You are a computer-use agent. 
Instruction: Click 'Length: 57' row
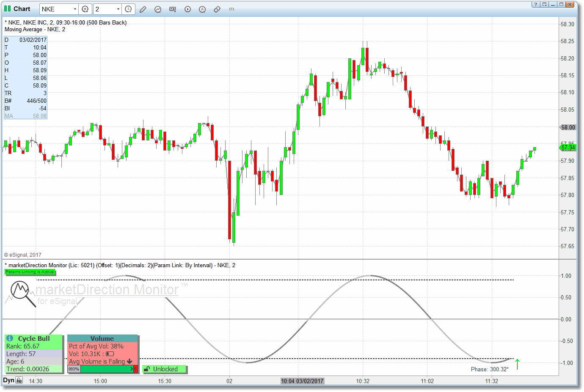[34, 354]
